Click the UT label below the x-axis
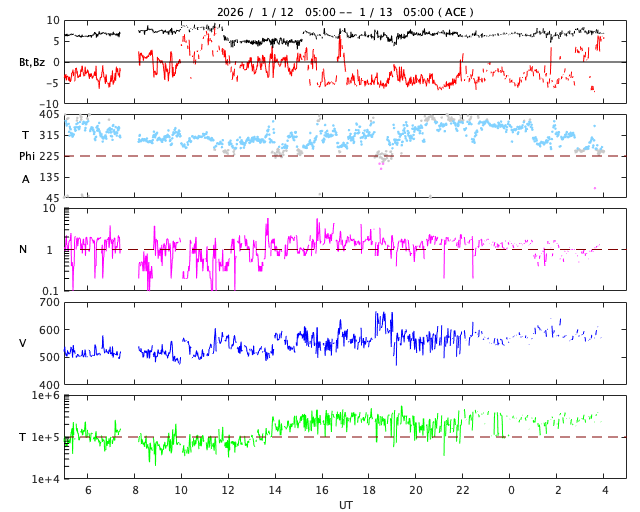Screen dimensions: 640x512 pos(345,505)
